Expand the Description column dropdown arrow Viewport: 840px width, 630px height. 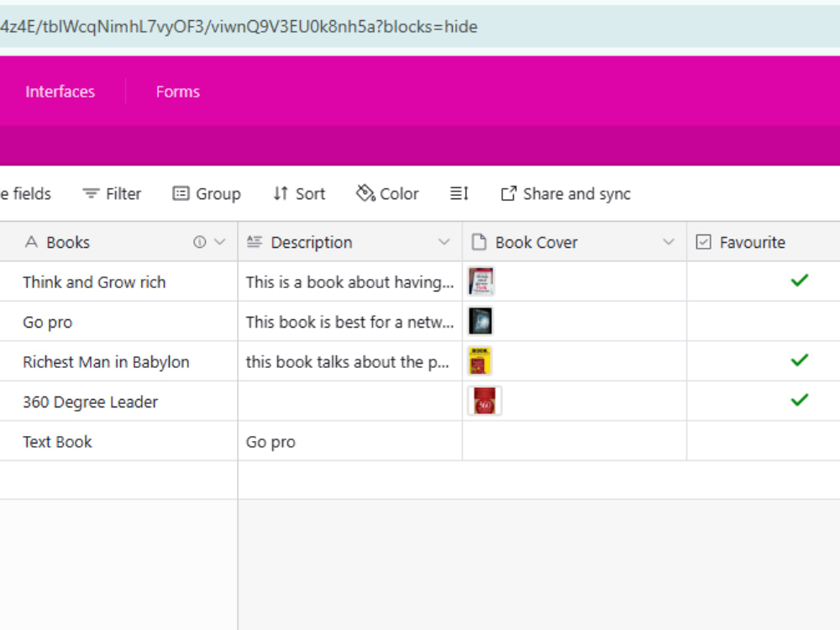(x=444, y=242)
